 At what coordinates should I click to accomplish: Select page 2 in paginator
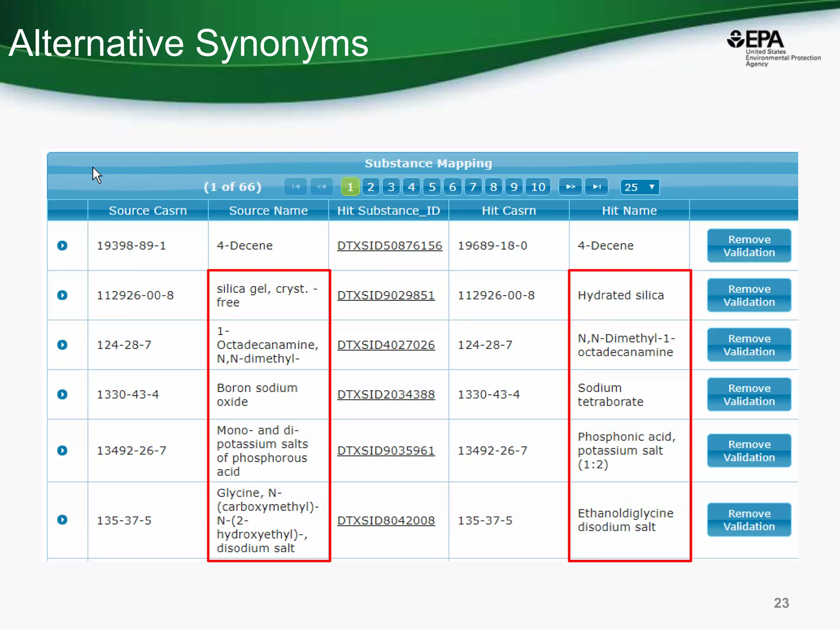coord(371,187)
